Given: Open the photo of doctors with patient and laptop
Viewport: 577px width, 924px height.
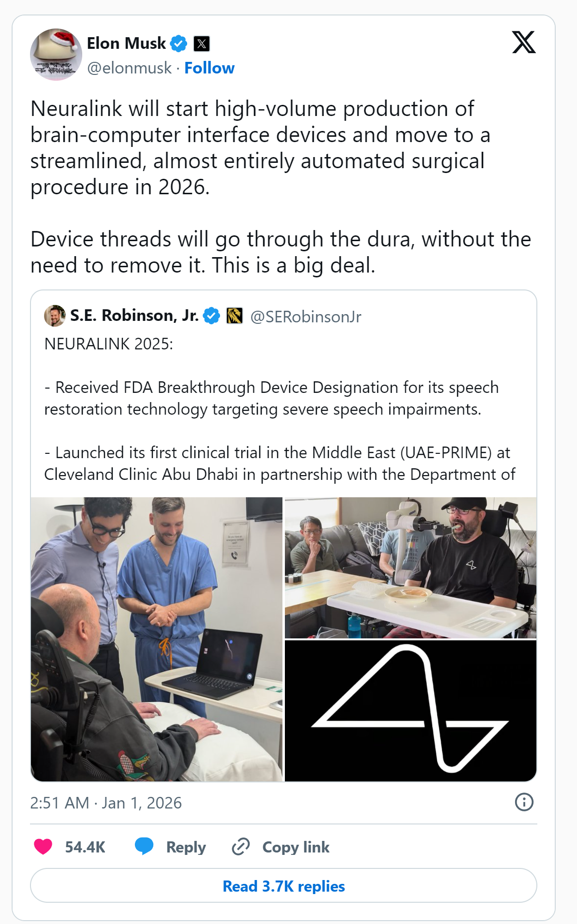Looking at the screenshot, I should point(157,639).
